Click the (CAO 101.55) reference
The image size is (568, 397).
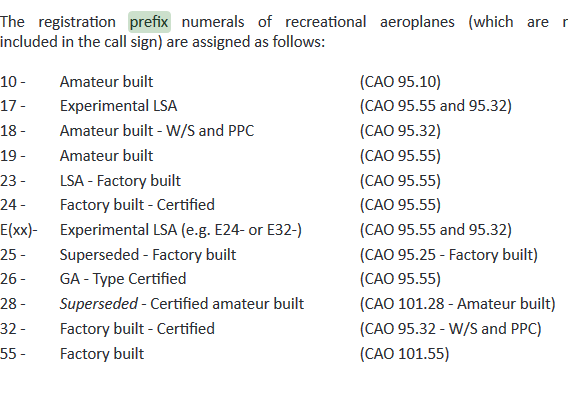(x=405, y=354)
